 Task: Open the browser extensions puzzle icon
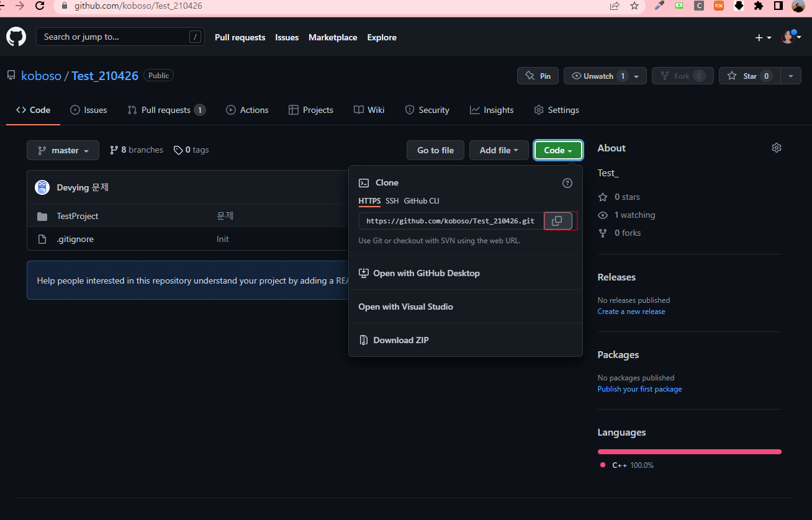(x=758, y=6)
